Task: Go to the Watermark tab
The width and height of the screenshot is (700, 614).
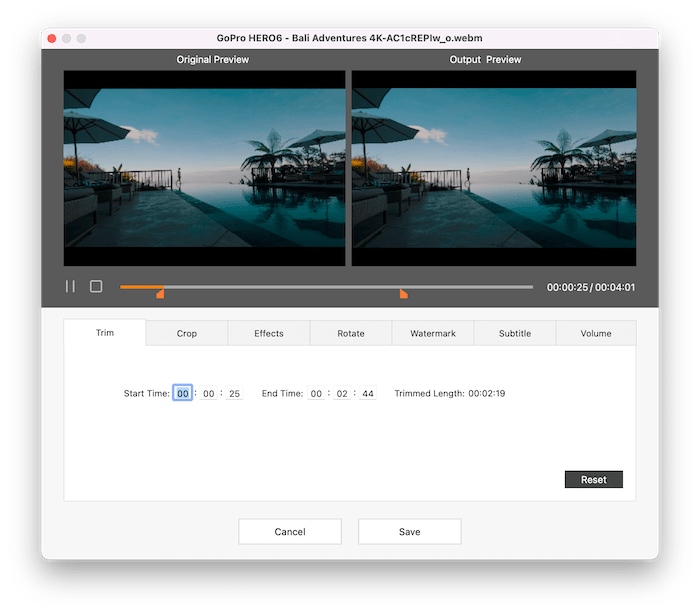Action: point(433,333)
